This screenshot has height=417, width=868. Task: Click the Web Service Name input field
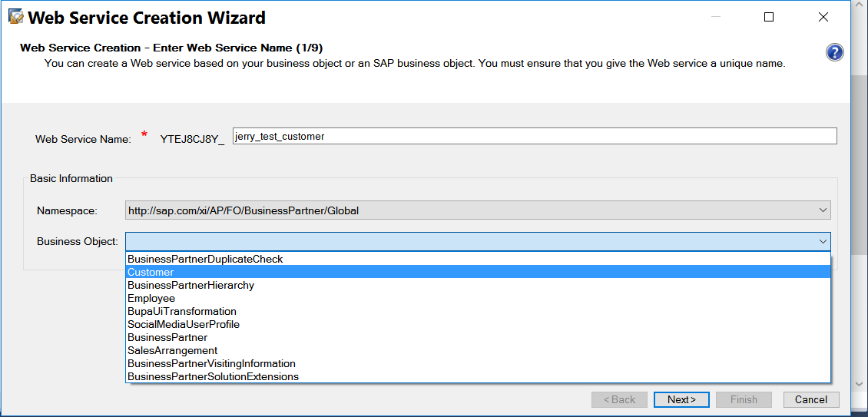(x=535, y=136)
